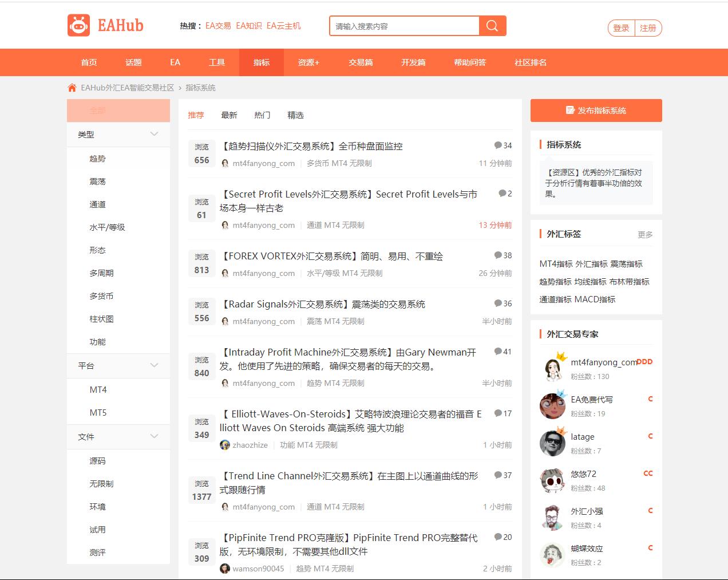Viewport: 728px width, 580px height.
Task: Switch to the 最新 tab
Action: [229, 115]
